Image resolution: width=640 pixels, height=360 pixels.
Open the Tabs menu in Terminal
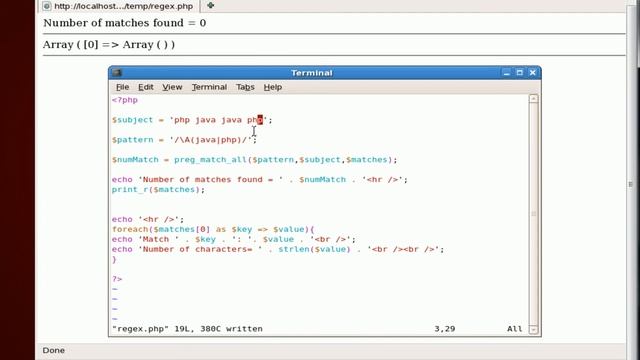tap(245, 87)
